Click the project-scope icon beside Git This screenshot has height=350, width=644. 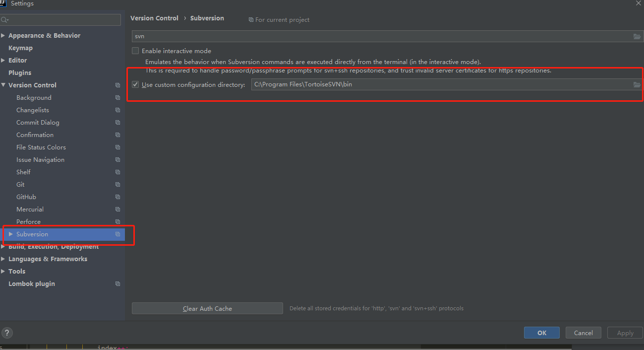(x=117, y=184)
